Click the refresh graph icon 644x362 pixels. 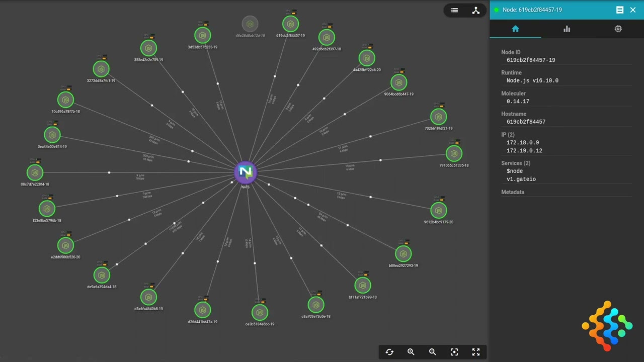[x=389, y=352]
